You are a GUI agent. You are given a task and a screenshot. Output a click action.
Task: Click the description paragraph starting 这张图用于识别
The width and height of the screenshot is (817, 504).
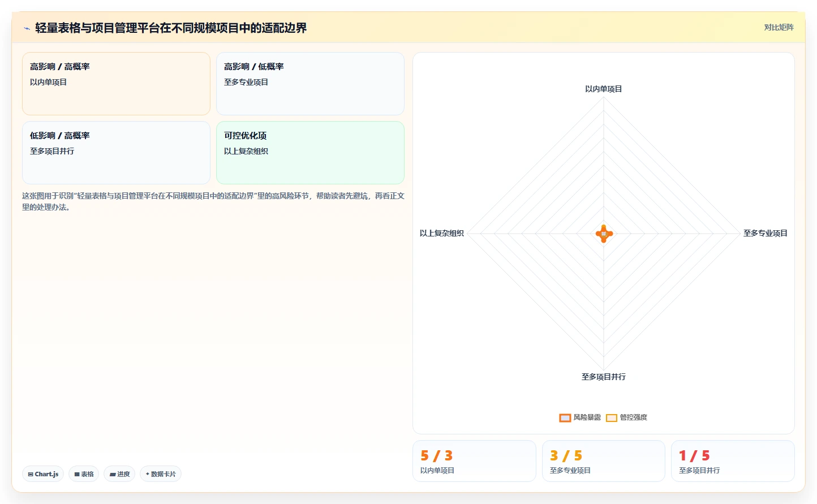[x=213, y=201]
